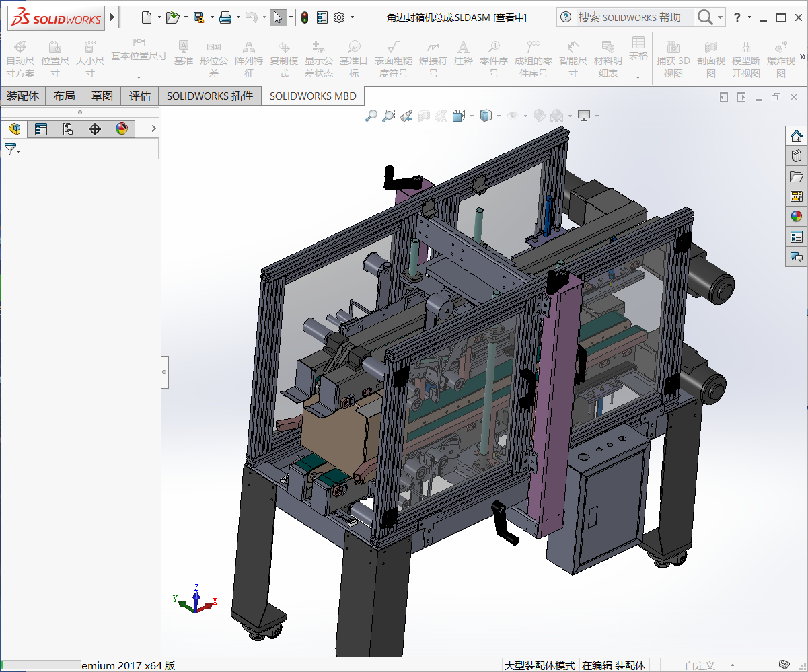Open File Explorer folder in task pane
Image resolution: width=808 pixels, height=672 pixels.
[797, 177]
